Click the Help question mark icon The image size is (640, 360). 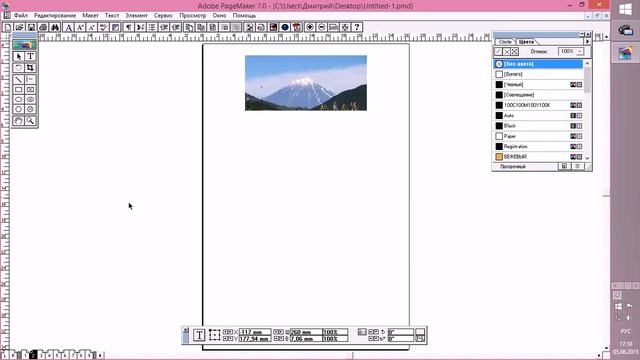357,27
